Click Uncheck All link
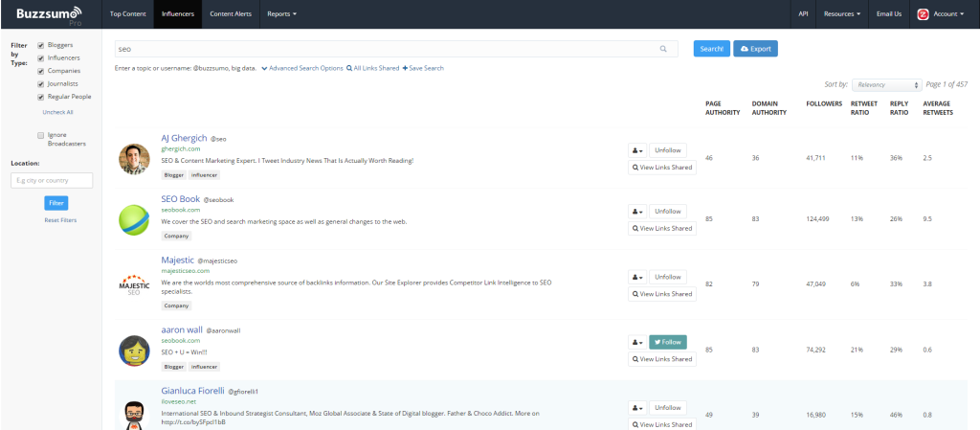Image resolution: width=980 pixels, height=430 pixels. pos(57,112)
